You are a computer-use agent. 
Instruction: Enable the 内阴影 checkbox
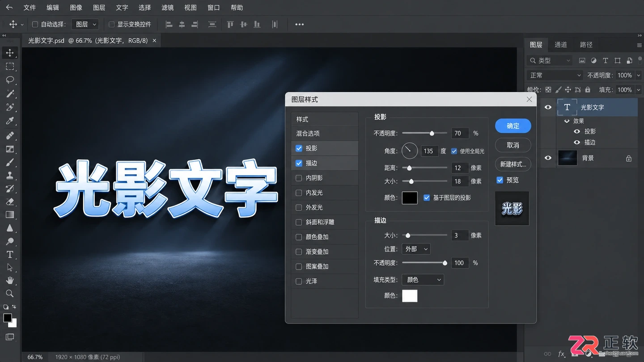pos(299,178)
